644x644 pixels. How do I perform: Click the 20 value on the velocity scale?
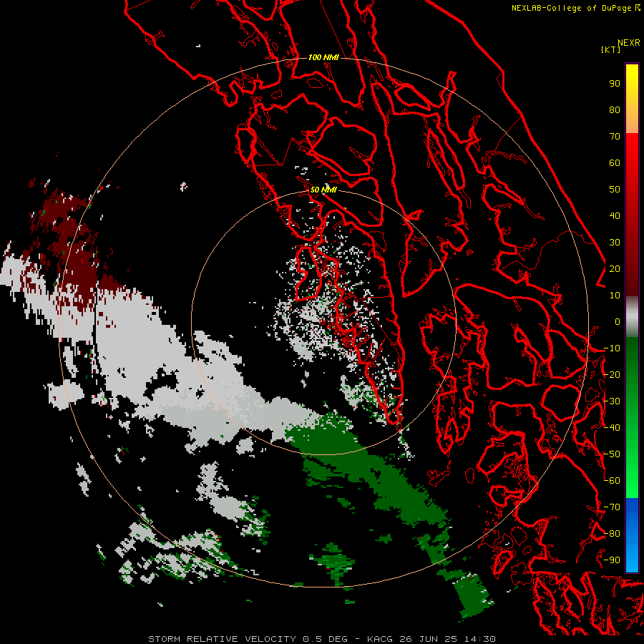point(615,269)
